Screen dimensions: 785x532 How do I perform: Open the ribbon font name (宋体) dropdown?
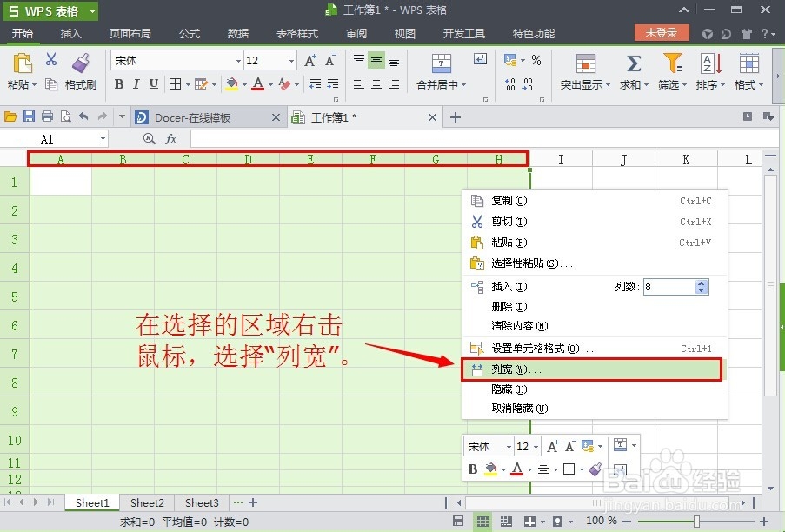(x=238, y=61)
